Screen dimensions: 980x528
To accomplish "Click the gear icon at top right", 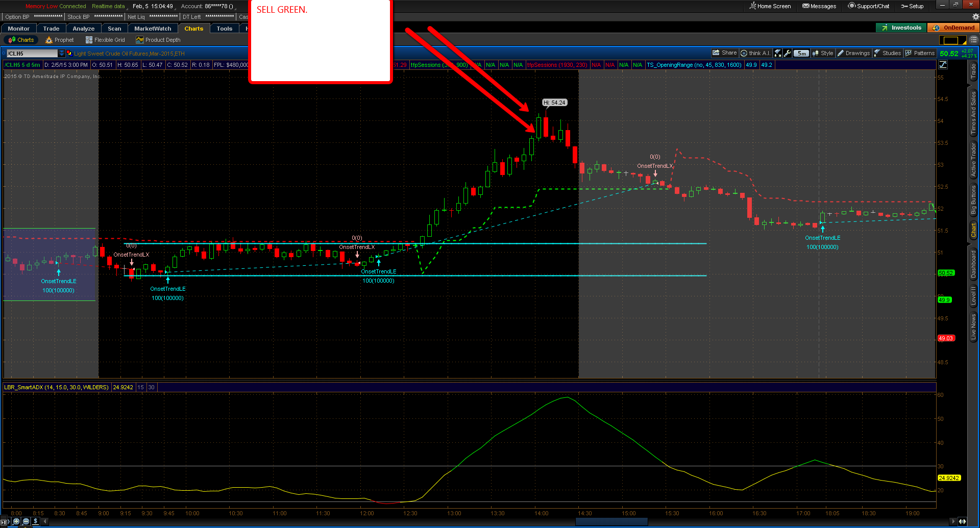I will click(975, 16).
